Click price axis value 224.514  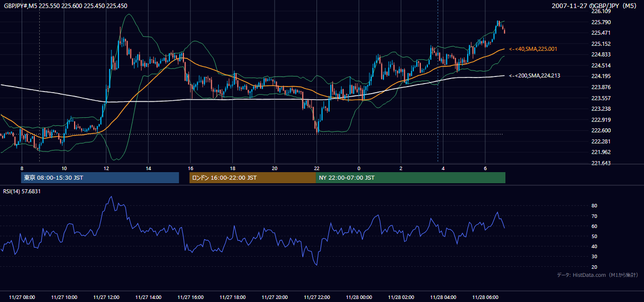(601, 65)
